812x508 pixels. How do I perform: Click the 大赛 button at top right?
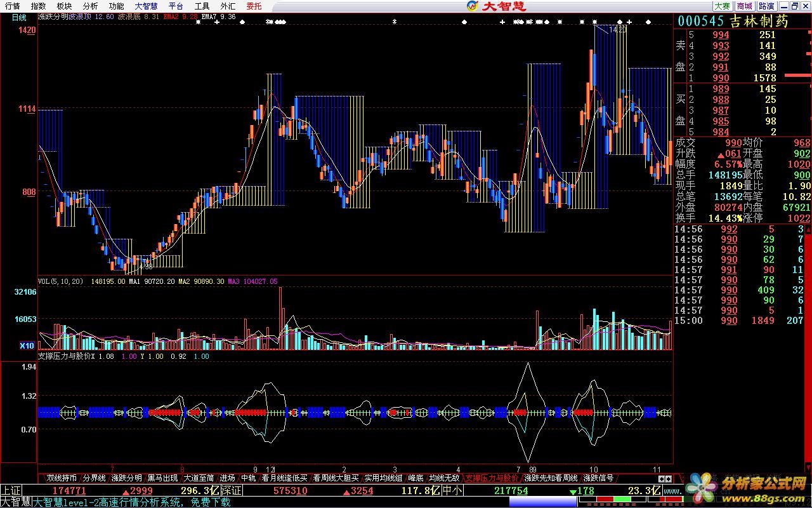[x=722, y=6]
